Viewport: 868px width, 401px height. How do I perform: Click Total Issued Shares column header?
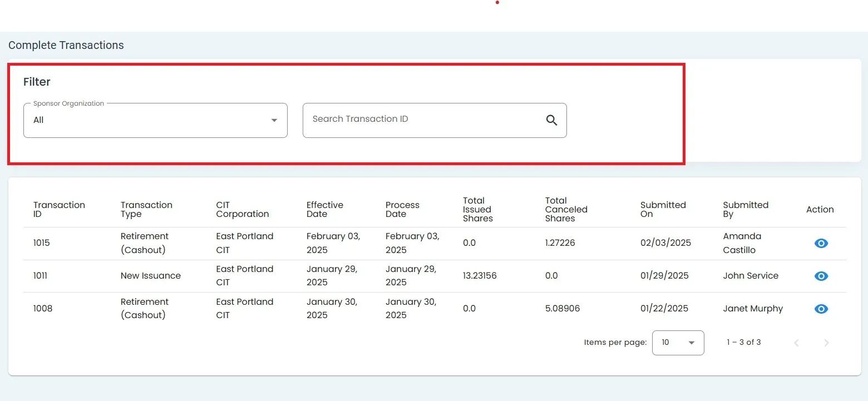coord(477,209)
